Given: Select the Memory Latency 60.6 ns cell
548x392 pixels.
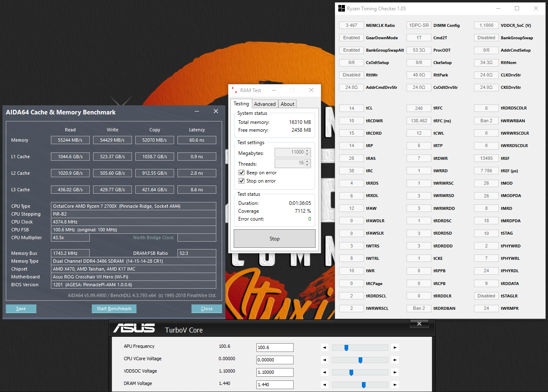Looking at the screenshot, I should tap(197, 140).
